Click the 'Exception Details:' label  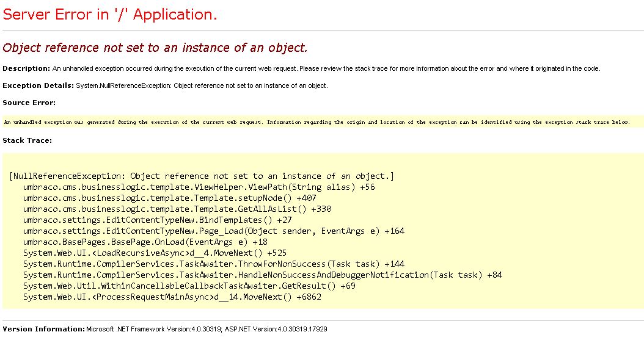pyautogui.click(x=38, y=85)
